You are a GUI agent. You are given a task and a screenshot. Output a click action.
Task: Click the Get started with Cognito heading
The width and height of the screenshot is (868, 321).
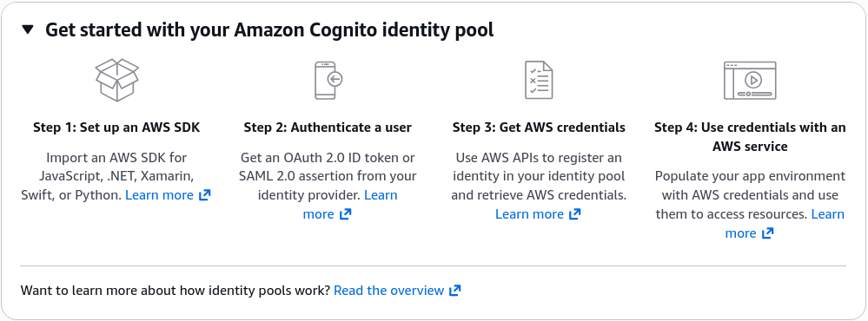click(269, 29)
